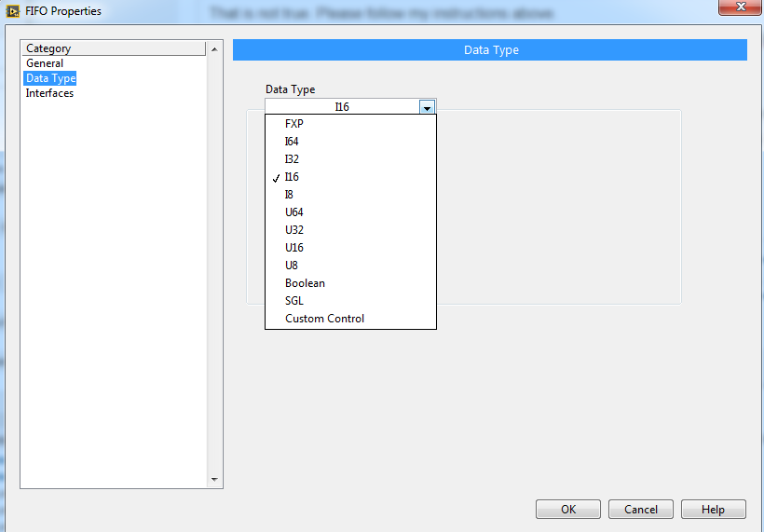Screen dimensions: 764x532
Task: Select Data Type category
Action: click(50, 78)
